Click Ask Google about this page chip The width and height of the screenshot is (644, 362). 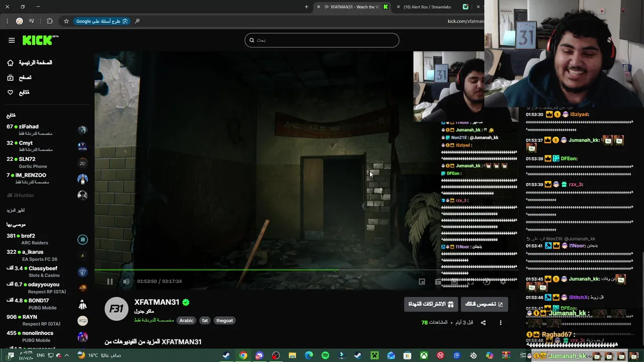[x=102, y=21]
